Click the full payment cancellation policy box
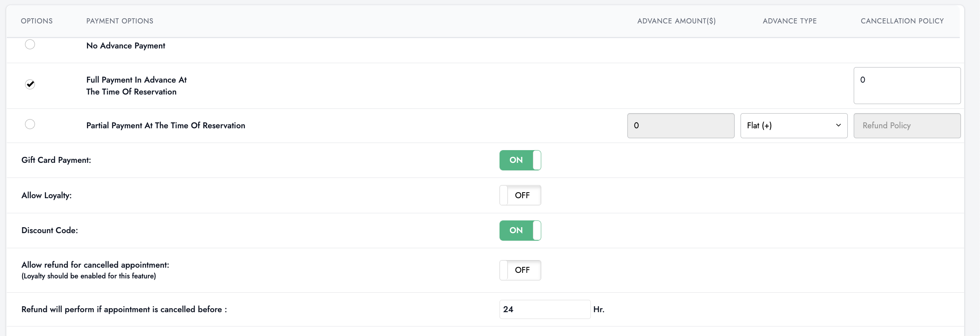 click(907, 85)
